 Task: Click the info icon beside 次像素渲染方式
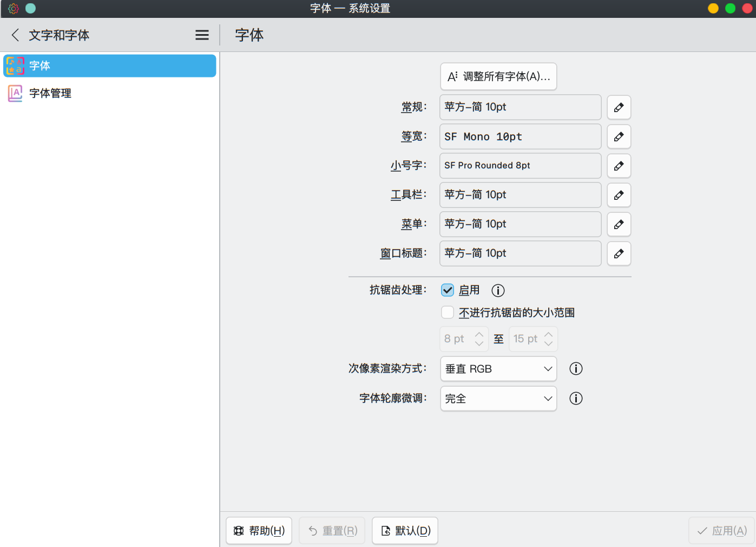point(575,369)
